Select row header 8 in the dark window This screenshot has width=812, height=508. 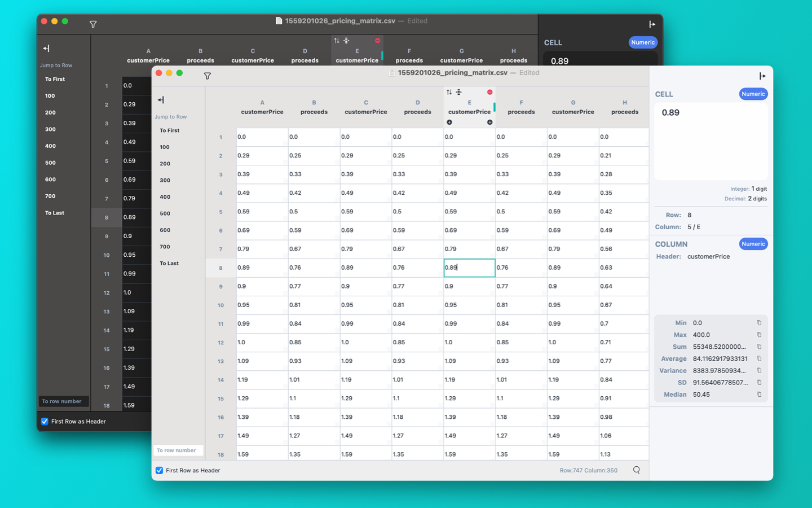coord(107,217)
